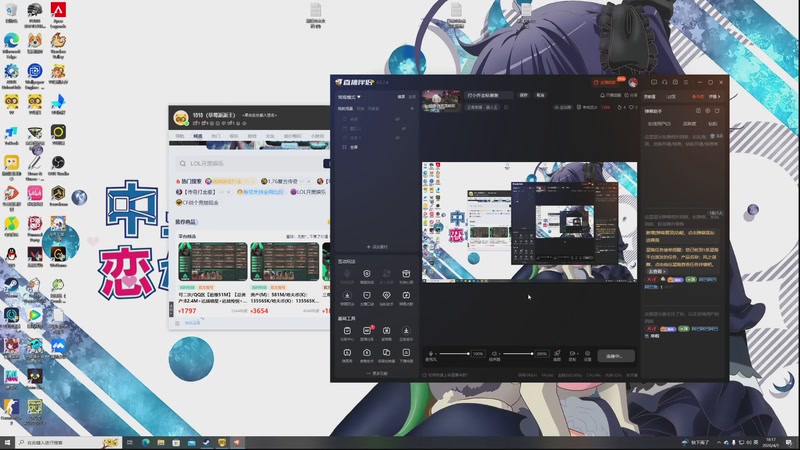This screenshot has width=800, height=450.
Task: Click the LOL开黑娱乐 search field in back window
Action: (248, 164)
